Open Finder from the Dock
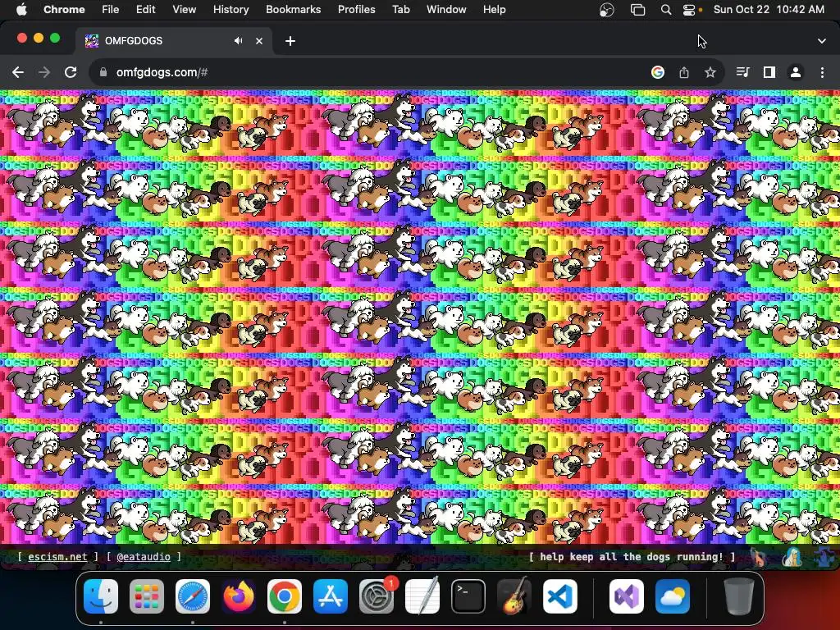Viewport: 840px width, 630px height. (x=101, y=596)
